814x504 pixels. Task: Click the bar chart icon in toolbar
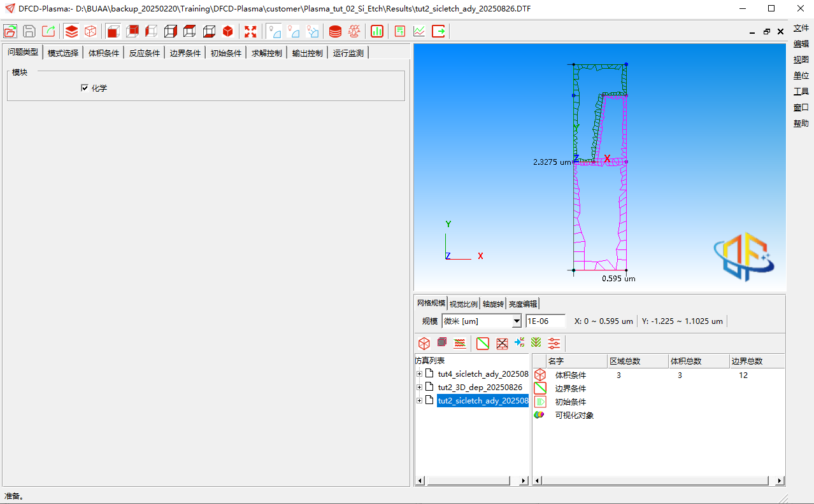click(x=377, y=31)
